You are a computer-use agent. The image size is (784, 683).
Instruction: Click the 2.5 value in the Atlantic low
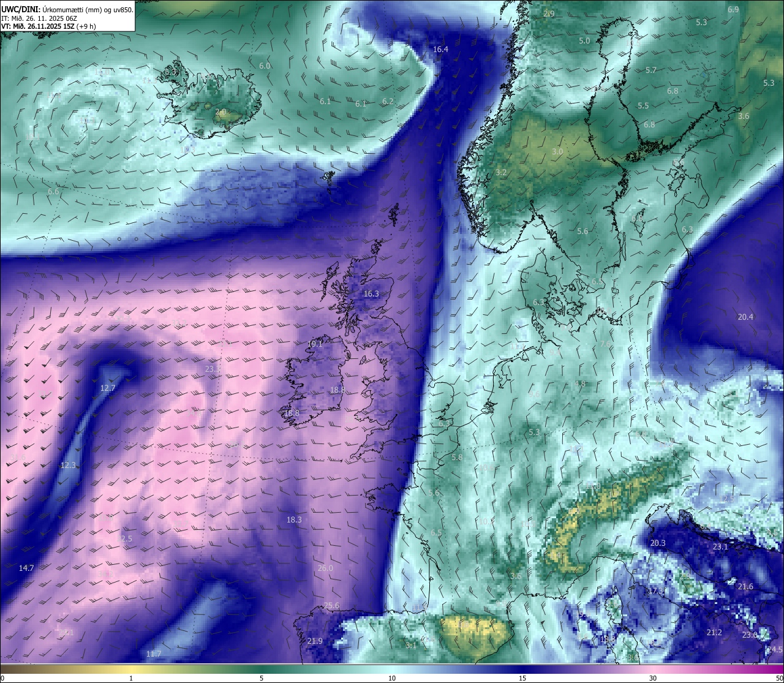(x=126, y=539)
